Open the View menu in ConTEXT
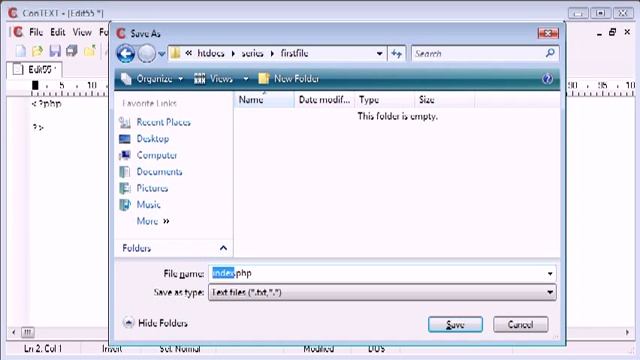 pos(82,32)
